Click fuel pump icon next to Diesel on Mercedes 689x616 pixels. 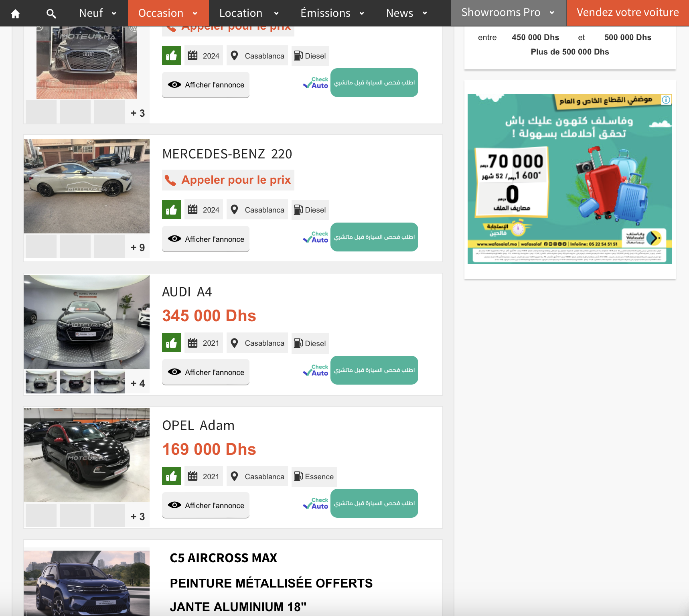coord(298,210)
